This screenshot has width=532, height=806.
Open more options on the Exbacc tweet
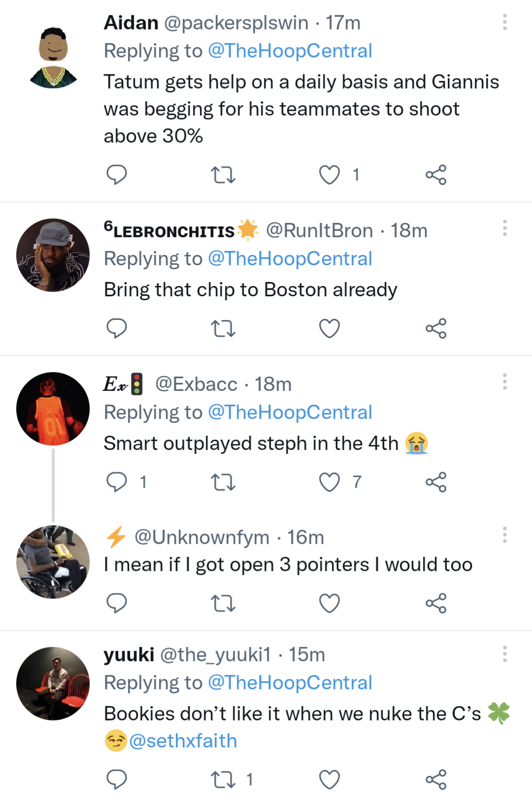tap(504, 382)
